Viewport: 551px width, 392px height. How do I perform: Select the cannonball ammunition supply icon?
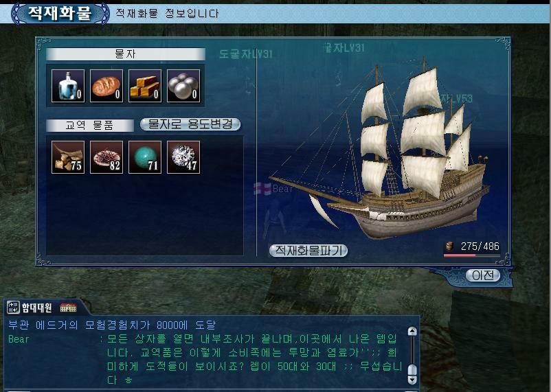(183, 86)
